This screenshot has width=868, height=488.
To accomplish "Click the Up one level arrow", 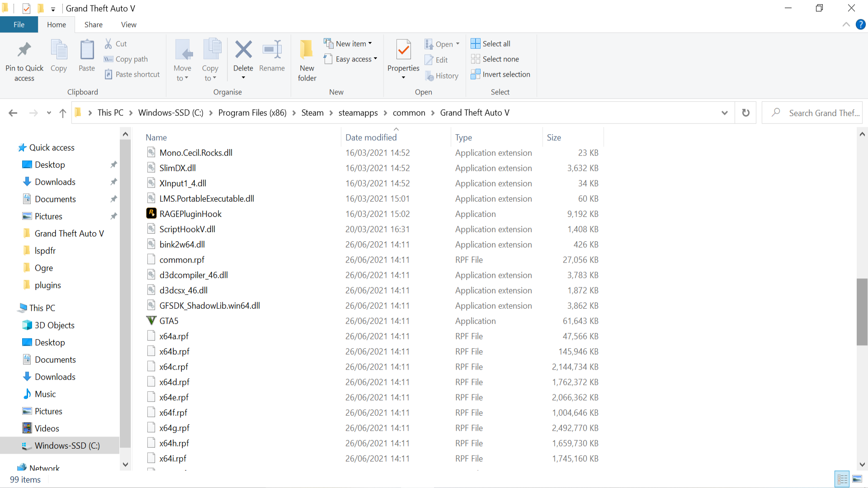I will (x=63, y=113).
